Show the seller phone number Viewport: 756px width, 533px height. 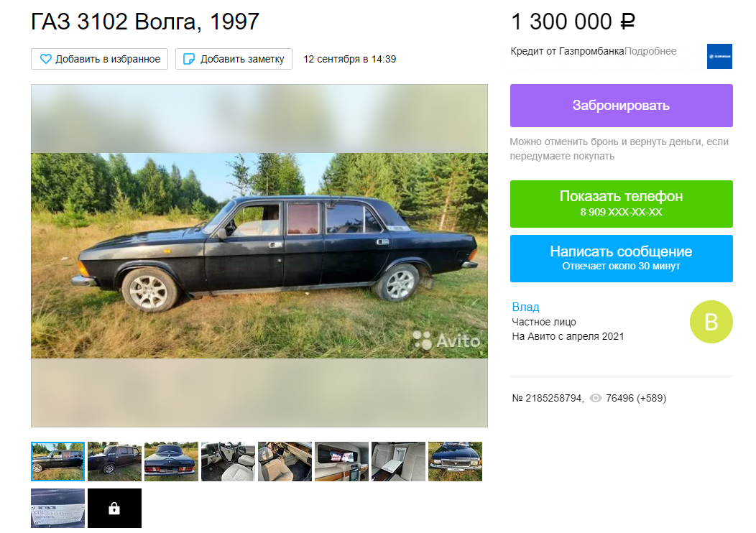(622, 204)
